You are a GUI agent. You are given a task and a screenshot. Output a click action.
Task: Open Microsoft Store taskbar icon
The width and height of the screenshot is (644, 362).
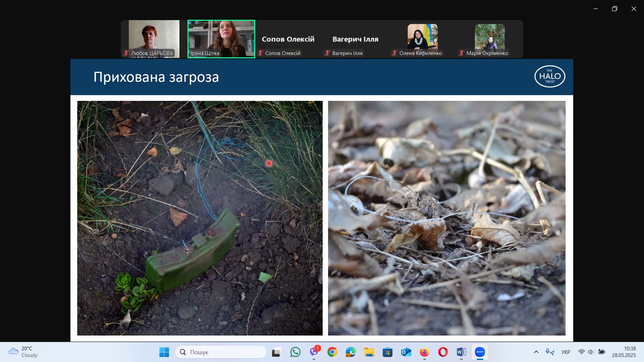[x=387, y=352]
